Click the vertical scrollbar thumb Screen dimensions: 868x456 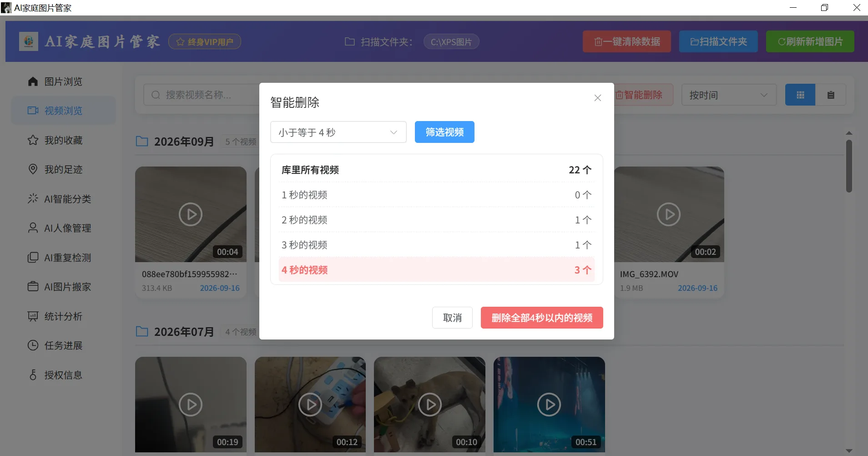tap(849, 166)
